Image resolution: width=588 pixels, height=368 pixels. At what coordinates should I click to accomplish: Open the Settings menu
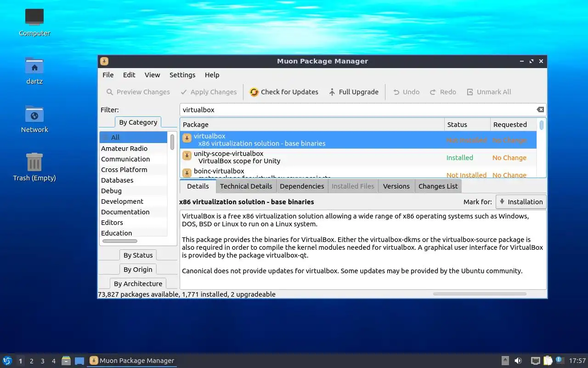(x=182, y=75)
